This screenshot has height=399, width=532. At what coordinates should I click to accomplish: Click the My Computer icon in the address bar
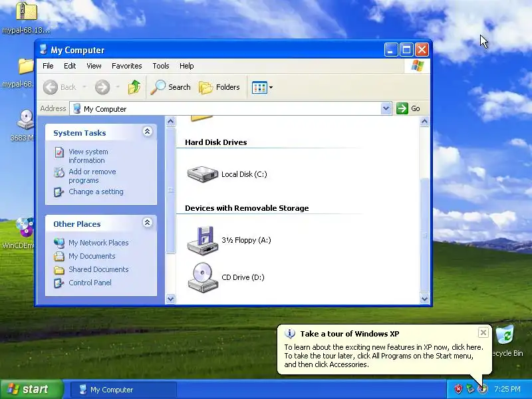pyautogui.click(x=77, y=108)
